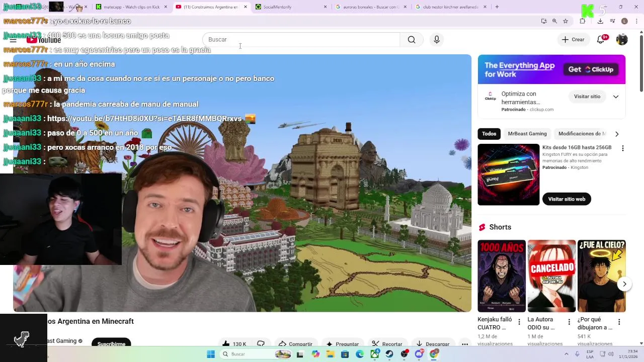Open options menu for Kingston ad

pos(622,148)
